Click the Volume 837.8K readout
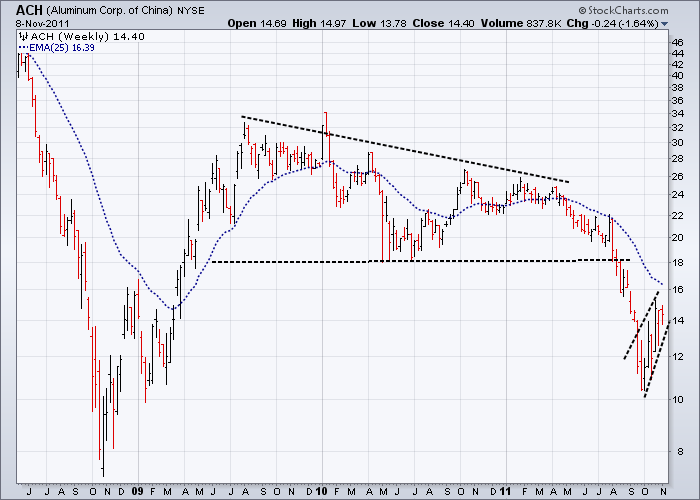 521,23
